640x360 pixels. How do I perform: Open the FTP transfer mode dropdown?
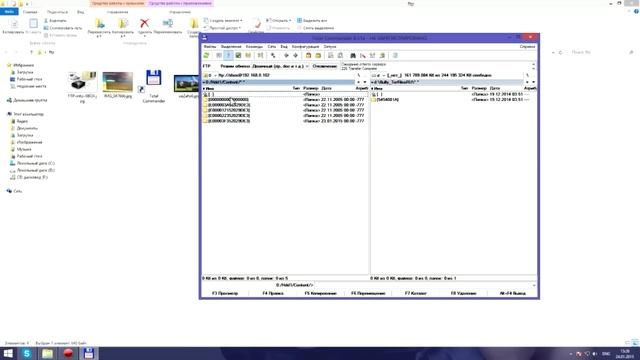(280, 66)
